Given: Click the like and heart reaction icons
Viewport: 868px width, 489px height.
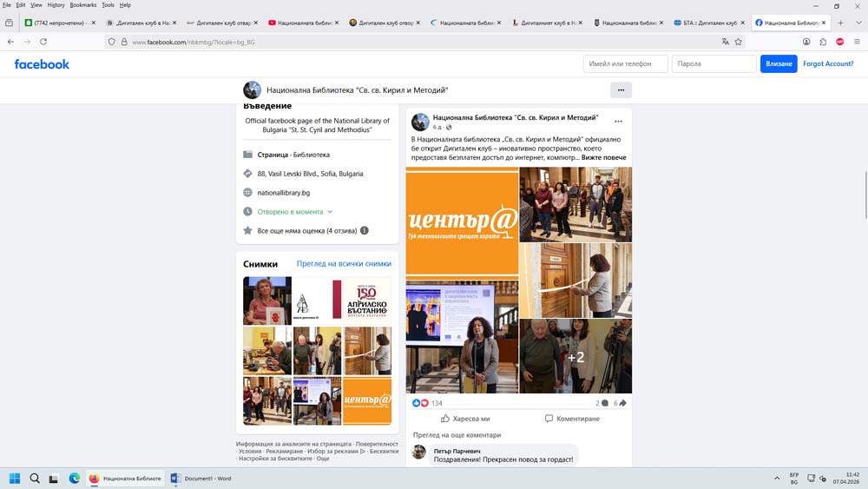Looking at the screenshot, I should [420, 403].
